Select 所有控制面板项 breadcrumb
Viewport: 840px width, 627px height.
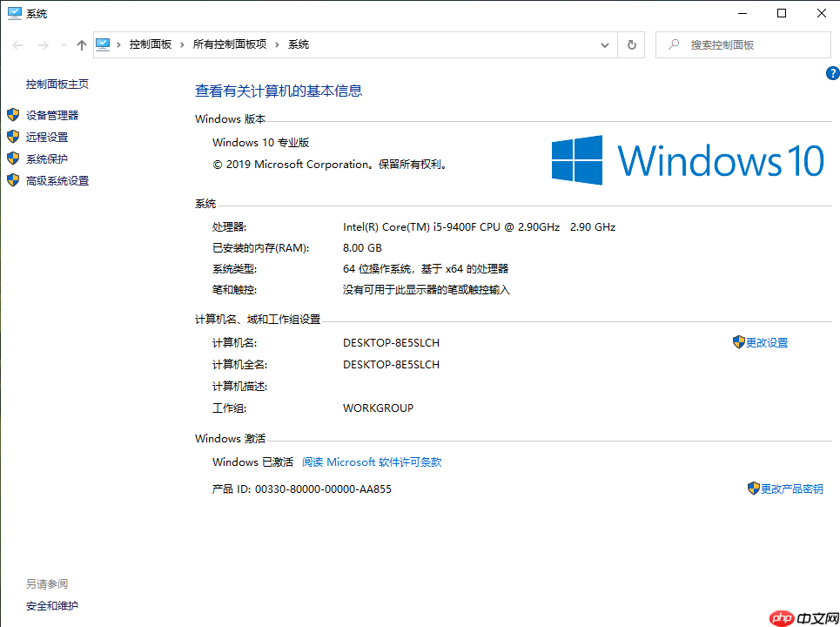pyautogui.click(x=230, y=44)
